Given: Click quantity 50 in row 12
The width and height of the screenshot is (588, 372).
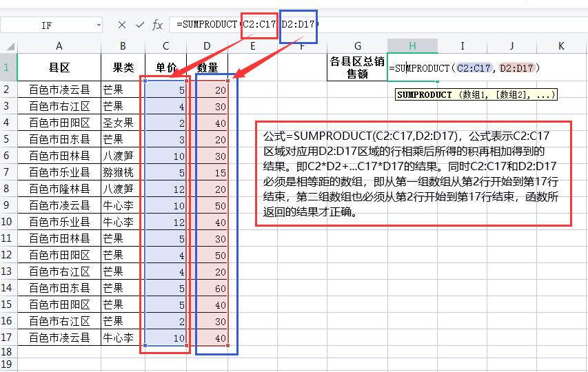Looking at the screenshot, I should click(207, 255).
